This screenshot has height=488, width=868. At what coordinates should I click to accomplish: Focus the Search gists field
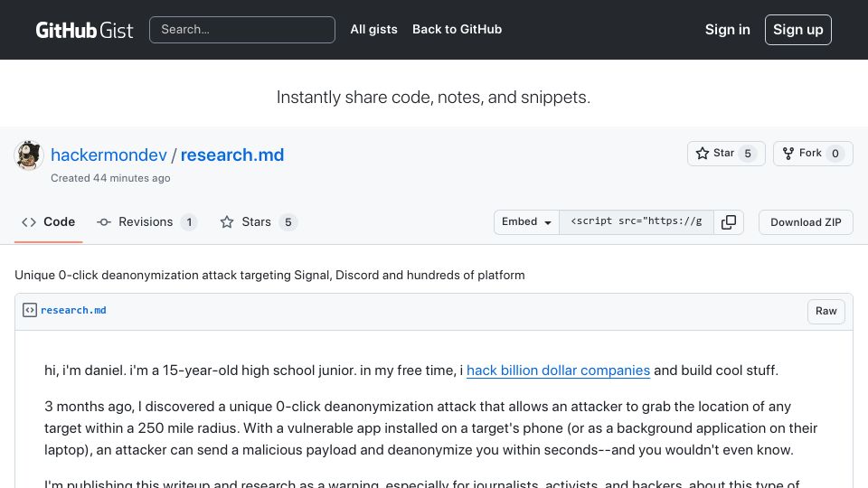point(242,30)
